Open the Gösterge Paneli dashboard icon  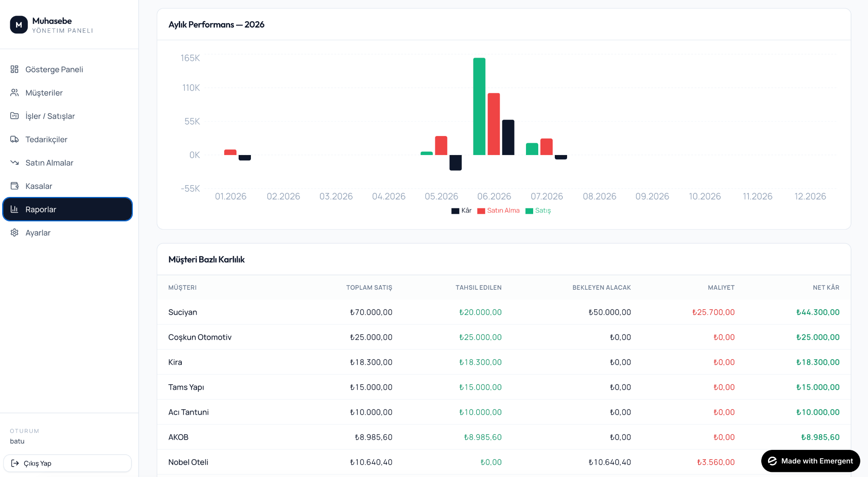pos(14,69)
